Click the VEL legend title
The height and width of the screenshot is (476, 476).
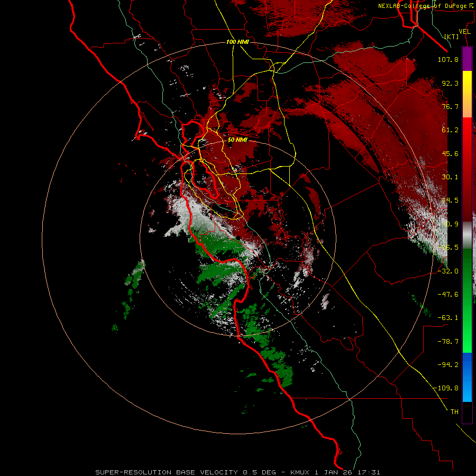(x=464, y=32)
